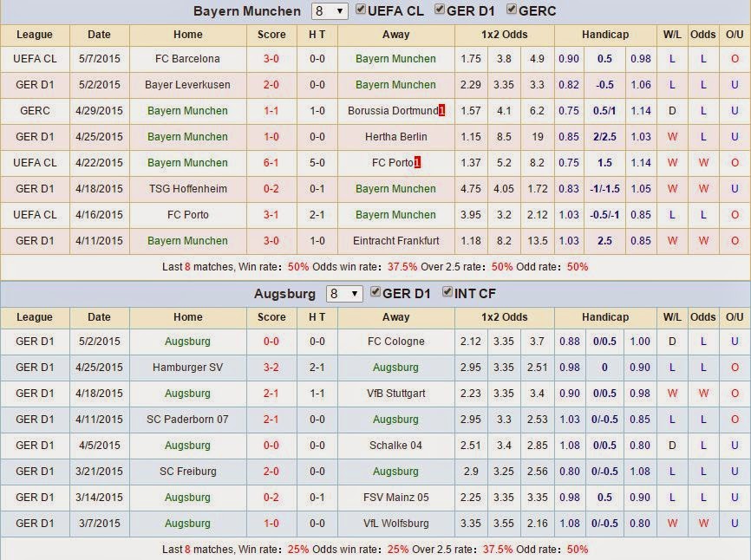This screenshot has width=751, height=560.
Task: Uncheck the INT CF checkbox
Action: pos(447,292)
